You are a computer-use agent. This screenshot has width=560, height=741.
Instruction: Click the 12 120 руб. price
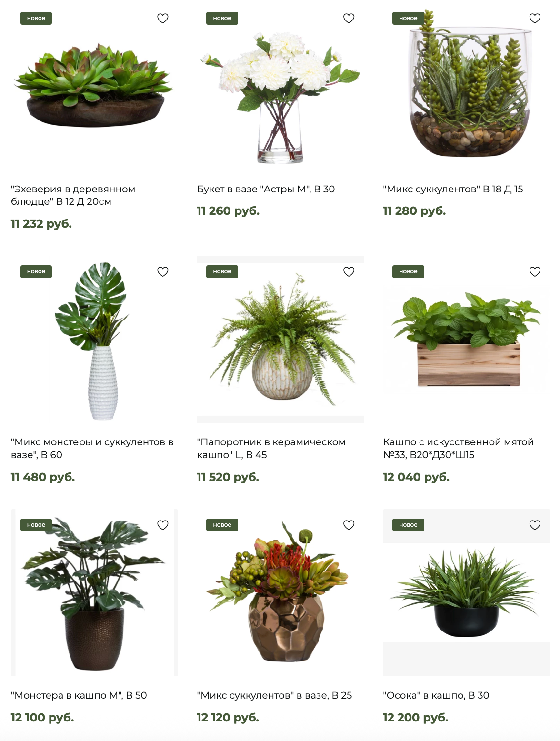[228, 718]
